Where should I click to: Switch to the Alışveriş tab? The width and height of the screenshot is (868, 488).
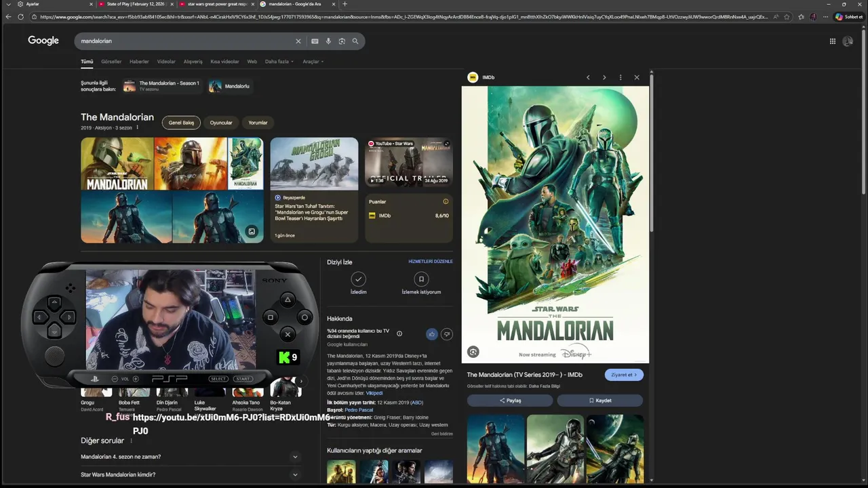[x=193, y=62]
